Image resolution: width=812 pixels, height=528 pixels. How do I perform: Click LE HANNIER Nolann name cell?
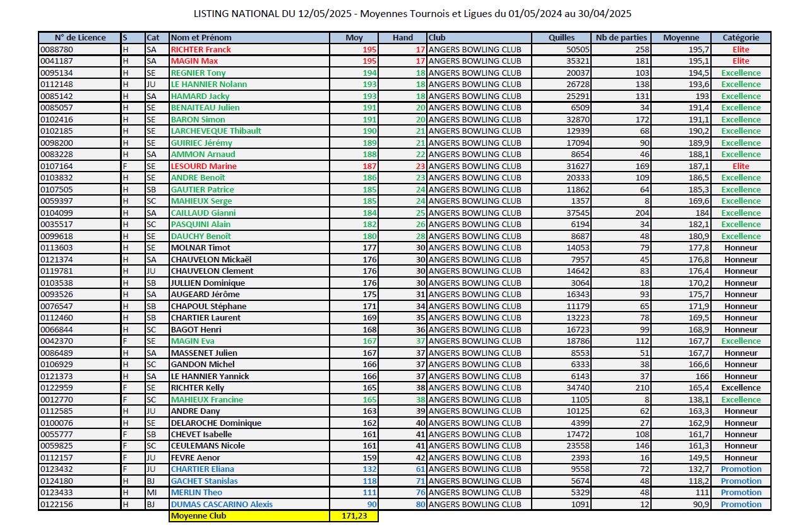(249, 84)
